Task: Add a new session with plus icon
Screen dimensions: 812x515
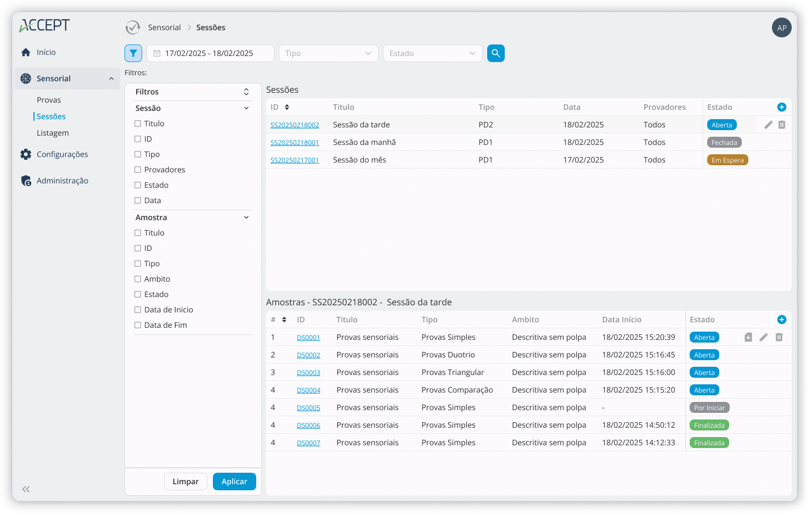Action: [781, 107]
